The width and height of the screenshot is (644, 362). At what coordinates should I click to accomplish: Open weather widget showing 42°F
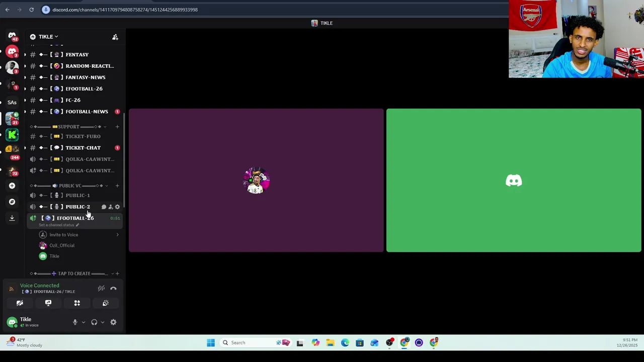(24, 343)
